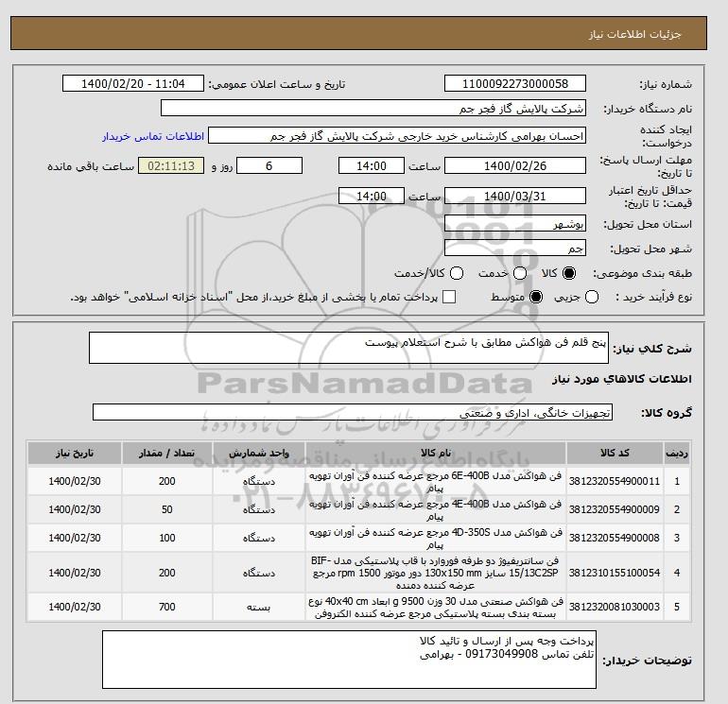Click section title اطلاعات کالاهای مورد نیاز
The width and height of the screenshot is (728, 704).
coord(622,379)
